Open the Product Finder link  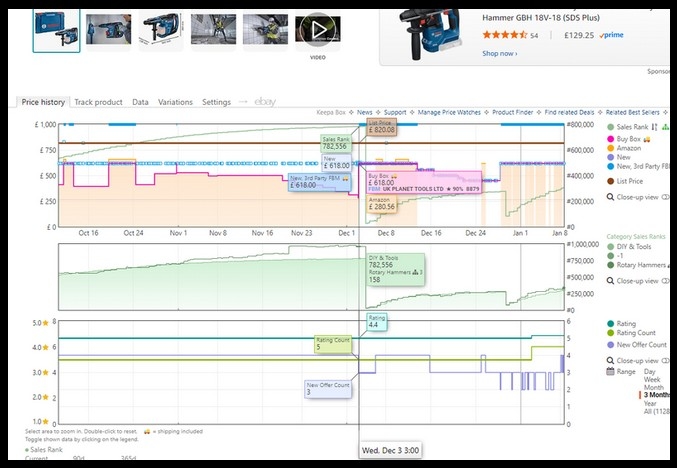point(512,112)
